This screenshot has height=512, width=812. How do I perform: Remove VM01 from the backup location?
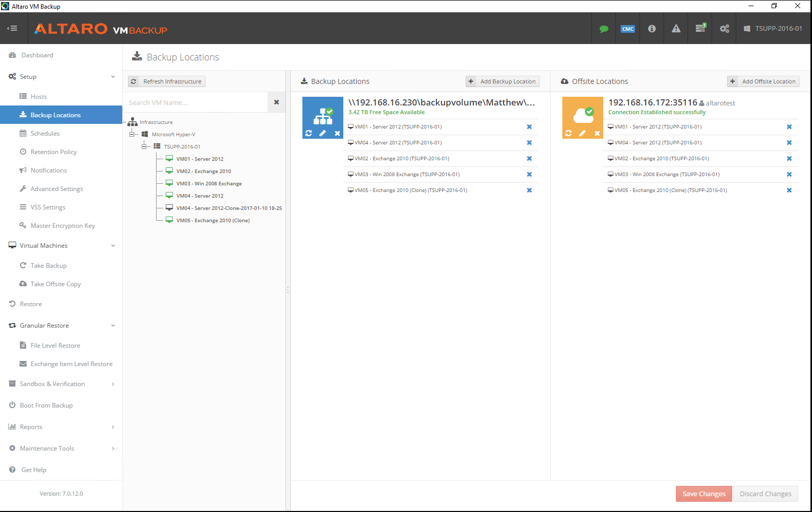pos(529,127)
